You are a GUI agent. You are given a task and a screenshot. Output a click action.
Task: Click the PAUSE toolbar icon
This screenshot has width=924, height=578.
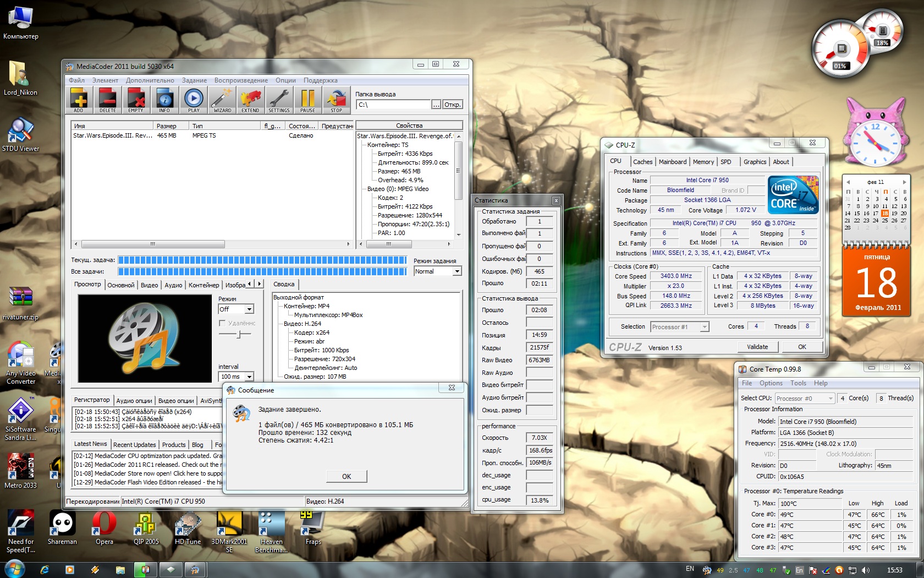click(308, 101)
